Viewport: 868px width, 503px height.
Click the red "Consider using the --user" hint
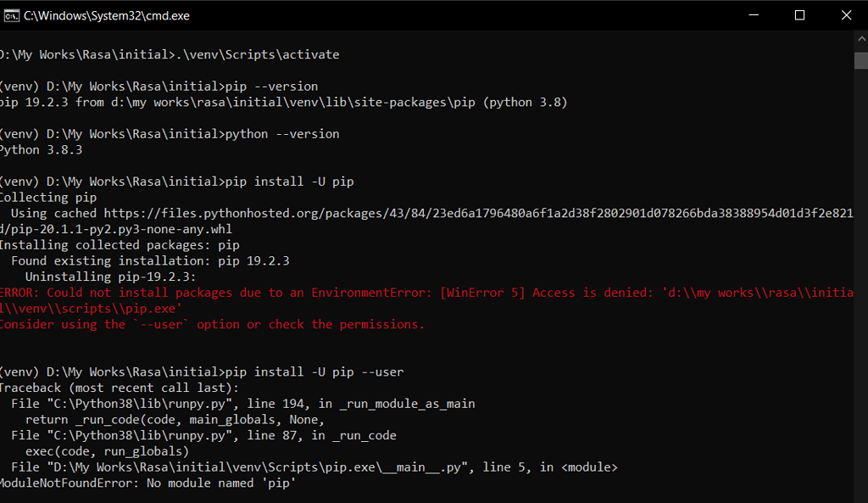(x=212, y=324)
